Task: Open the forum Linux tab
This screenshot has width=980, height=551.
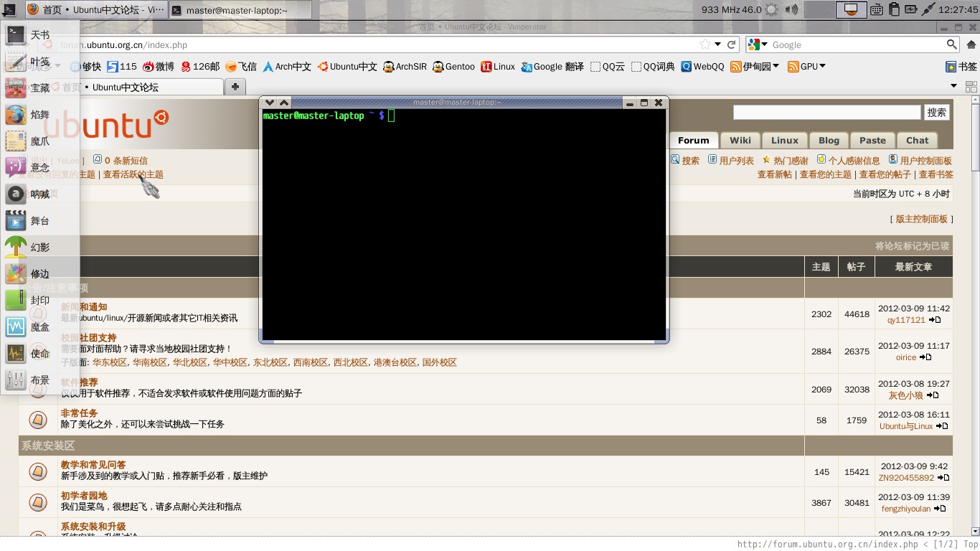Action: pyautogui.click(x=785, y=140)
